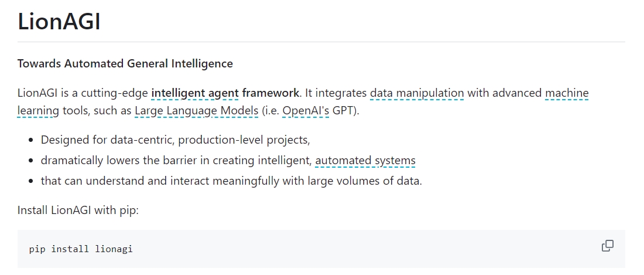Copy the pip install command icon

(608, 246)
